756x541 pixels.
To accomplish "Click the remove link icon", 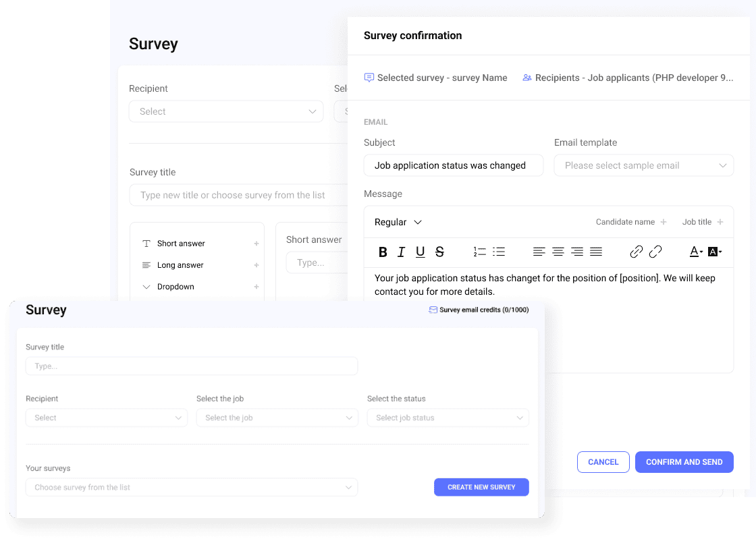I will (655, 251).
